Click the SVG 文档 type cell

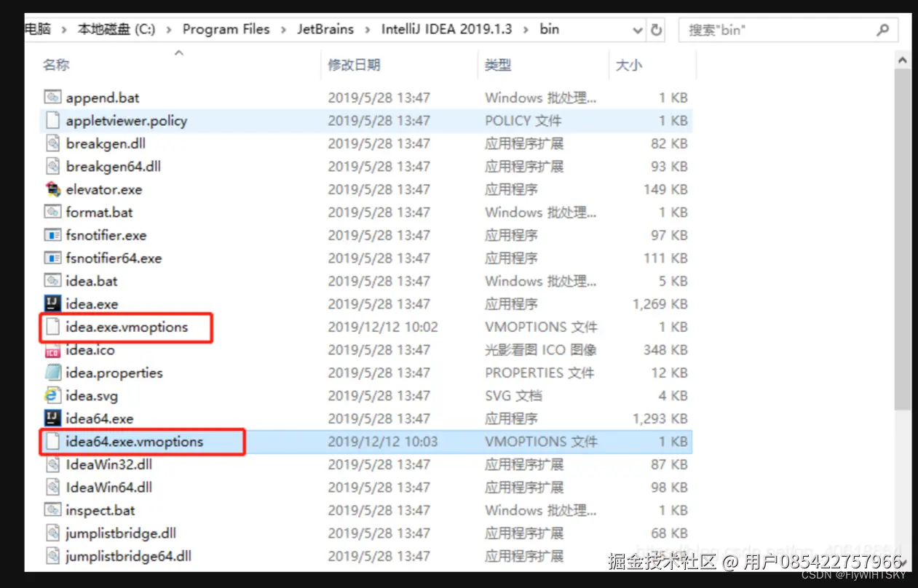[513, 396]
